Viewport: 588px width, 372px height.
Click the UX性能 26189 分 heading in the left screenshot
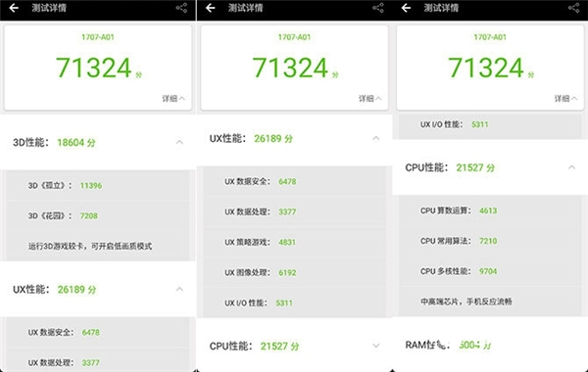click(x=54, y=289)
